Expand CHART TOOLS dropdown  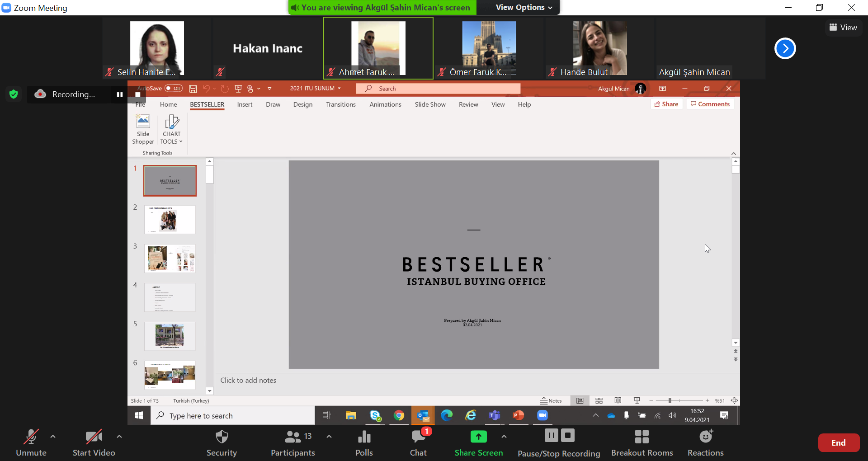coord(171,129)
